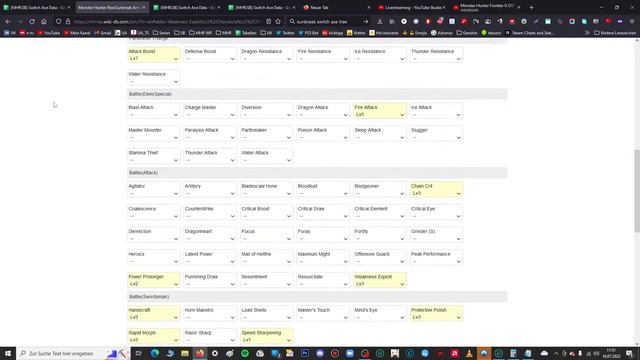The width and height of the screenshot is (640, 360).
Task: Click the page vertical scrollbar thumb
Action: pos(637,191)
